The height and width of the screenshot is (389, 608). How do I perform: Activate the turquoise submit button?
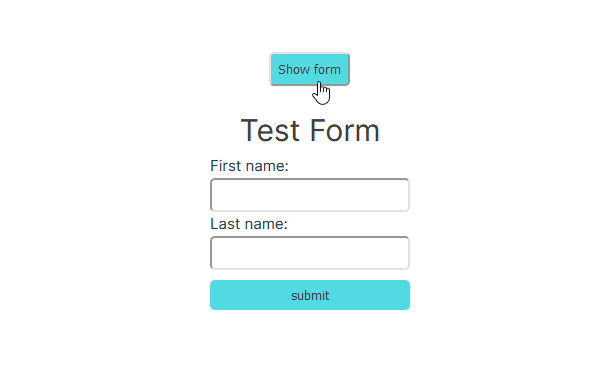(x=310, y=295)
